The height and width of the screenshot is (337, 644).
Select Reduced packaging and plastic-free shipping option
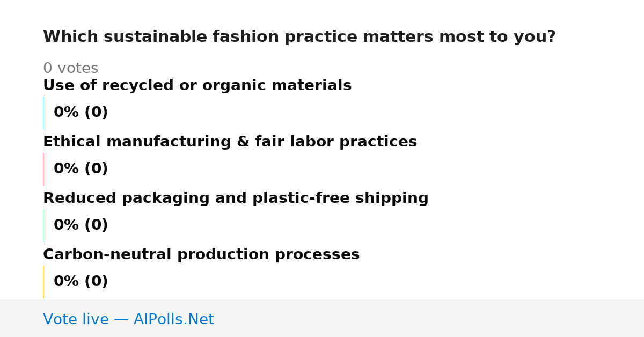[x=236, y=198]
